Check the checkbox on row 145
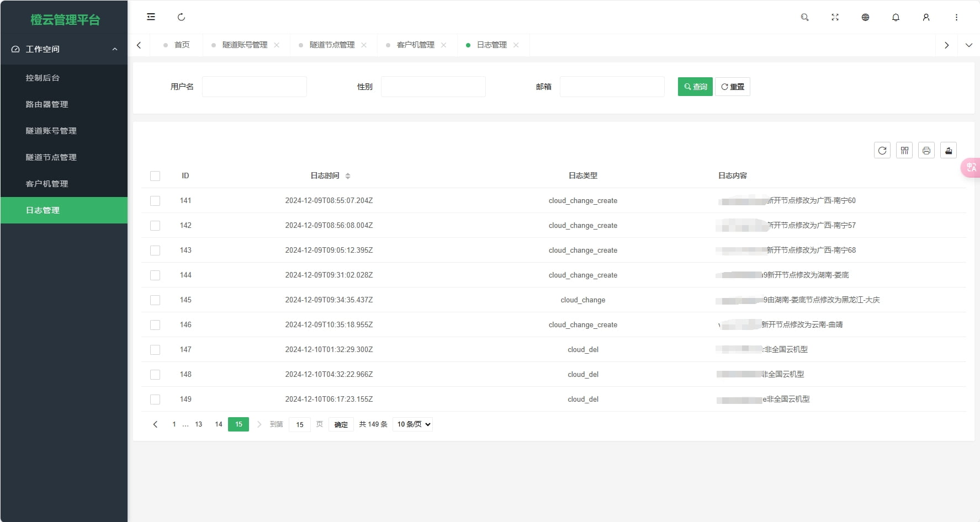The height and width of the screenshot is (522, 980). (x=155, y=300)
